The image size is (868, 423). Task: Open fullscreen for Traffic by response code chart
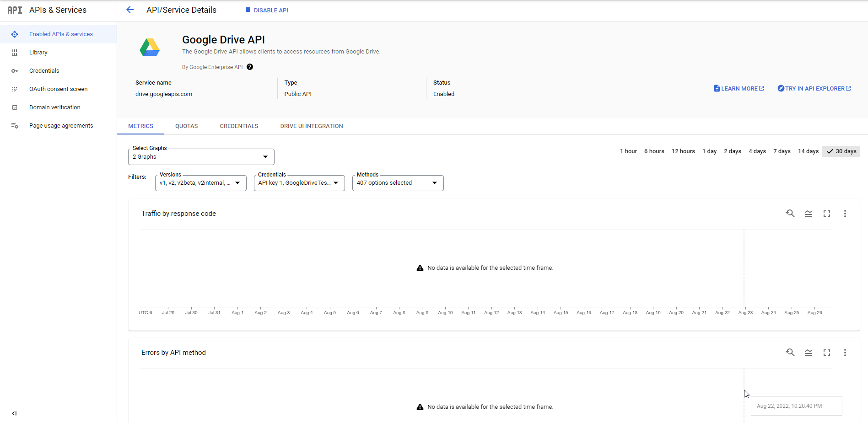point(827,214)
